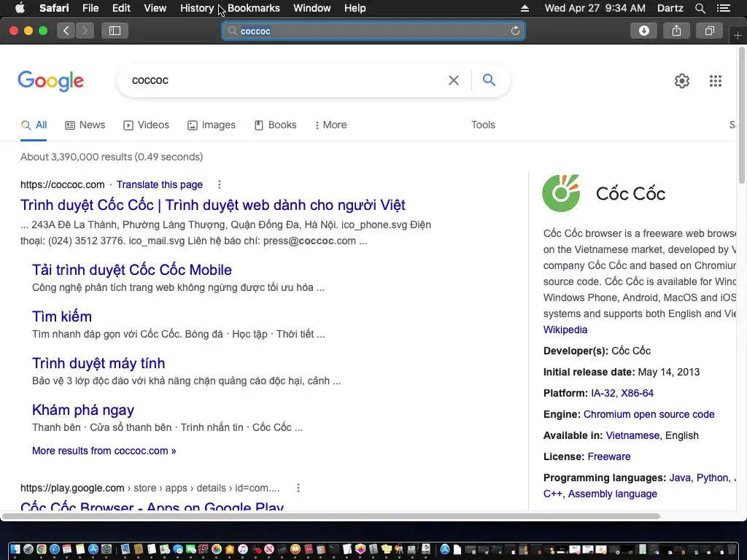Show the tab overview button

point(710,31)
